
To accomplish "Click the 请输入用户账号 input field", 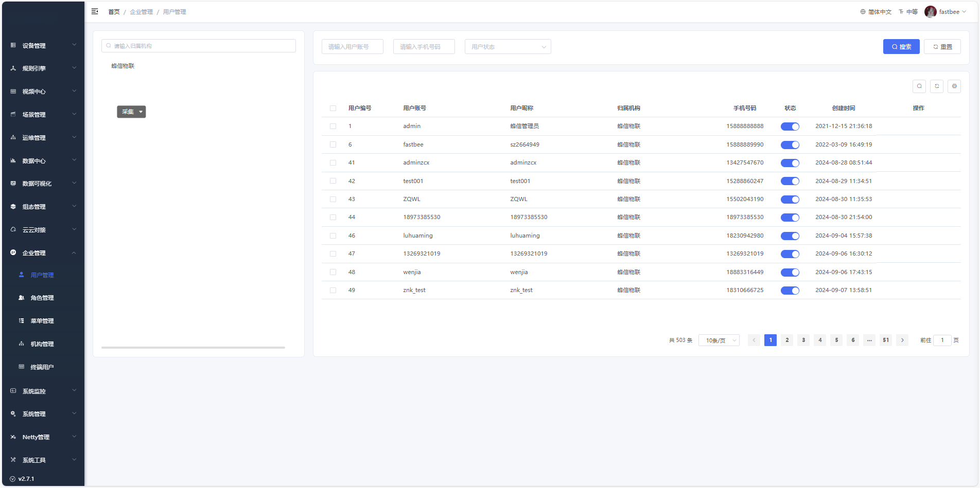I will tap(353, 47).
